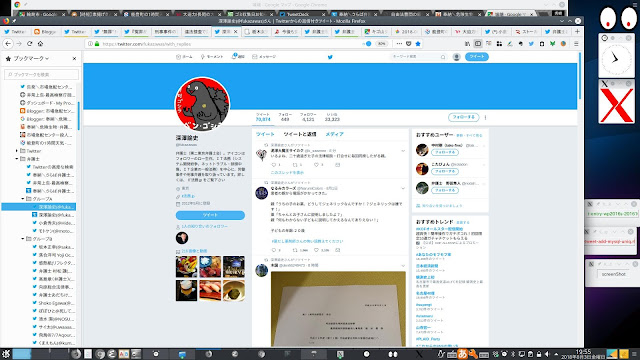
Task: Collapse グループA folder in bookmarks
Action: pyautogui.click(x=23, y=199)
